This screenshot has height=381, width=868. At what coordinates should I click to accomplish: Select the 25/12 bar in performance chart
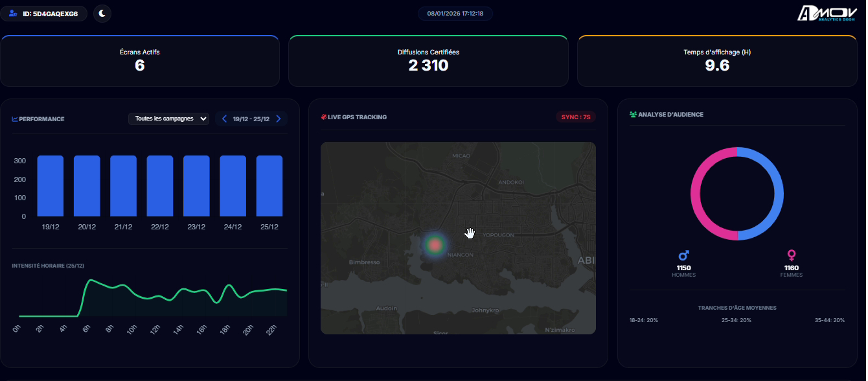click(269, 186)
